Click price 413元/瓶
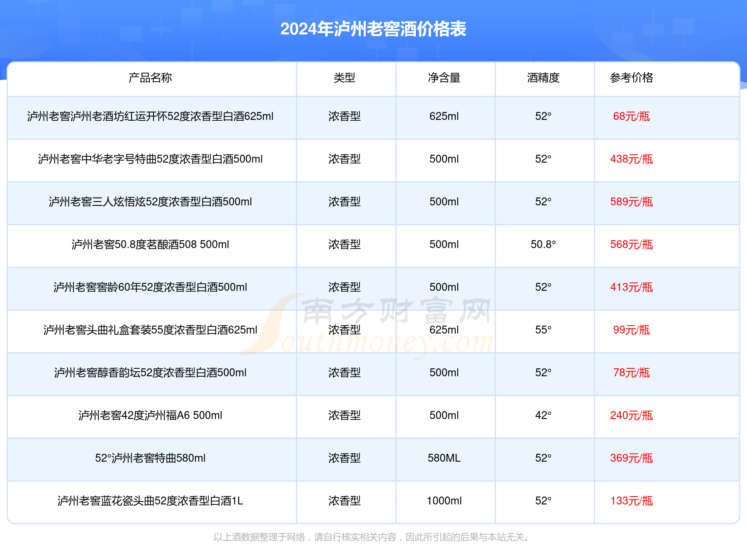747x560 pixels. (632, 287)
